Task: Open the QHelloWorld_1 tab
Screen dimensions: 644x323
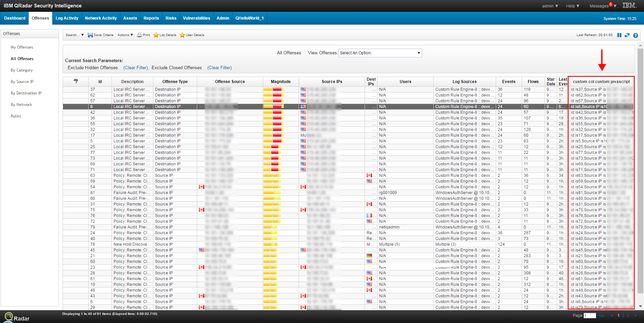Action: pyautogui.click(x=249, y=18)
